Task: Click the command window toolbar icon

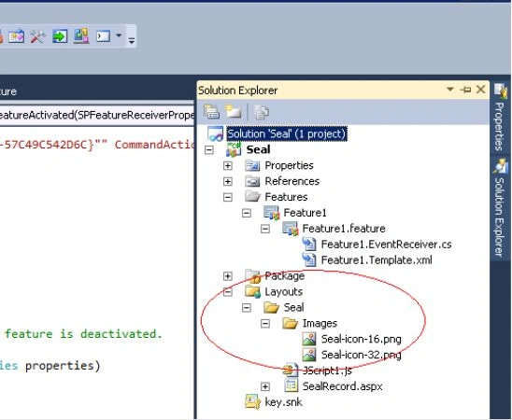Action: [103, 35]
